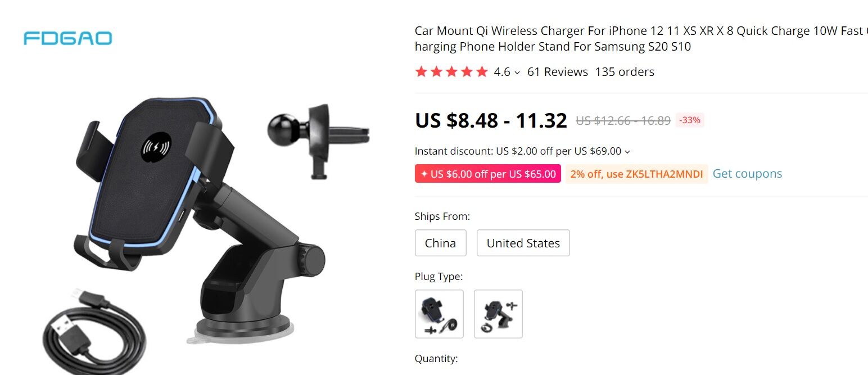868x375 pixels.
Task: Click the FDGAO brand logo
Action: [x=67, y=38]
